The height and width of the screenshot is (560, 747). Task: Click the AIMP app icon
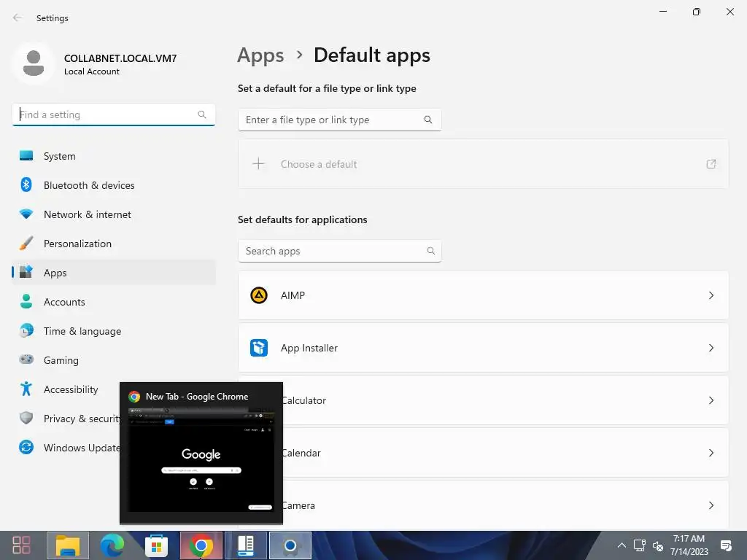(x=259, y=295)
